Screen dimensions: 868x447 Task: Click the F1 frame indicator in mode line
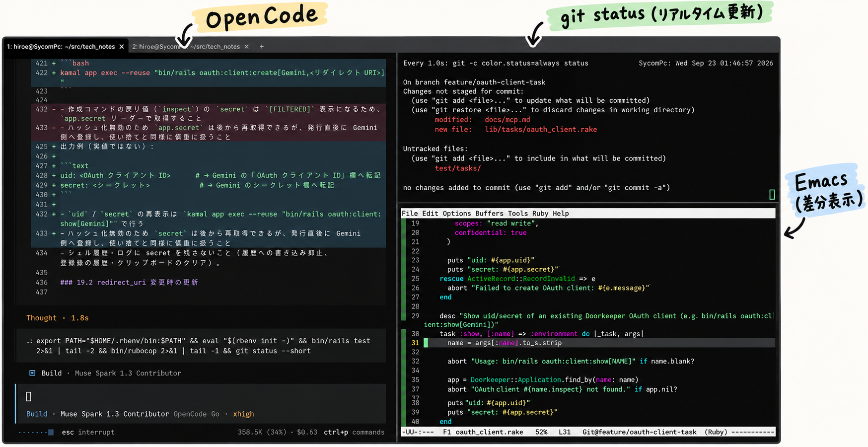tap(447, 432)
